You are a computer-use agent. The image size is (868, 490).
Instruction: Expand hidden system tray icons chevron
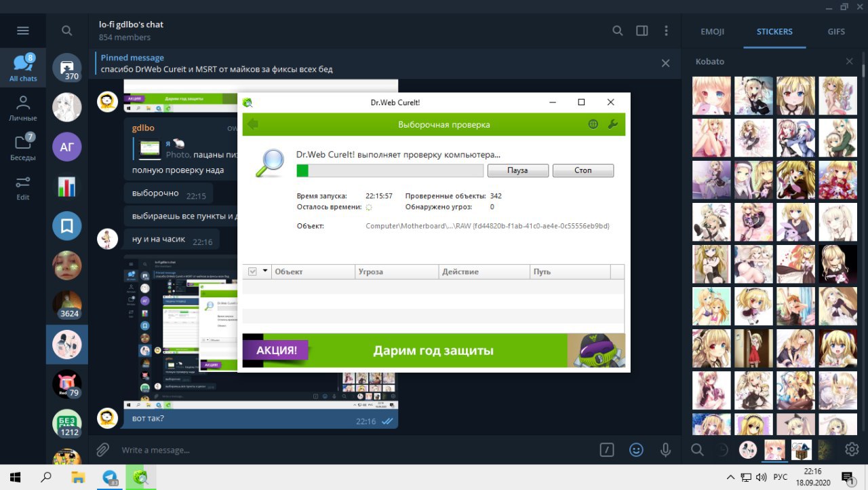(730, 477)
